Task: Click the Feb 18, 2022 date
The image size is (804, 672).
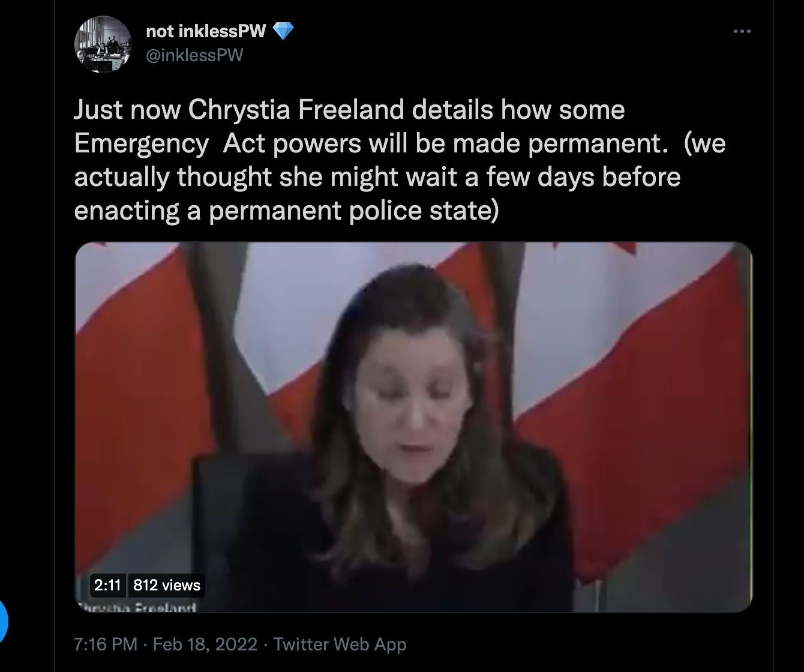Action: tap(205, 644)
